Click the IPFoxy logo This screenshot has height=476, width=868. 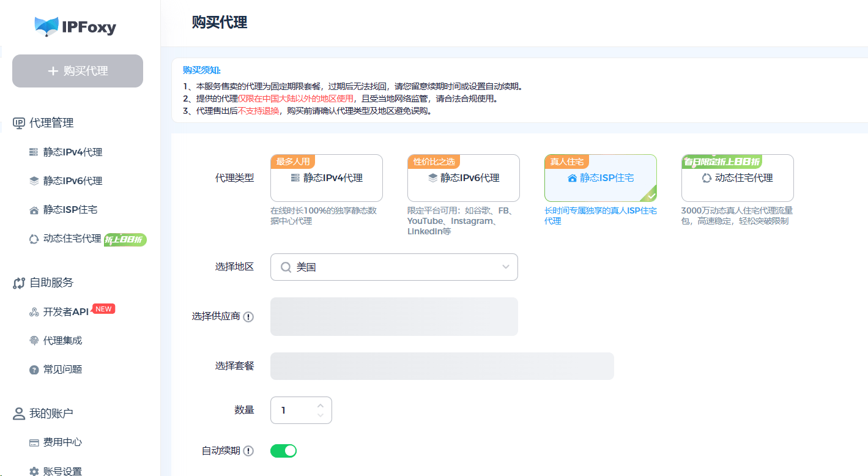[x=76, y=26]
